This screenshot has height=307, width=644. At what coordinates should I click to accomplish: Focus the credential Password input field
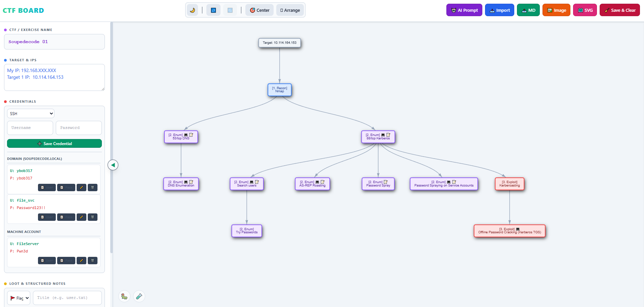79,128
